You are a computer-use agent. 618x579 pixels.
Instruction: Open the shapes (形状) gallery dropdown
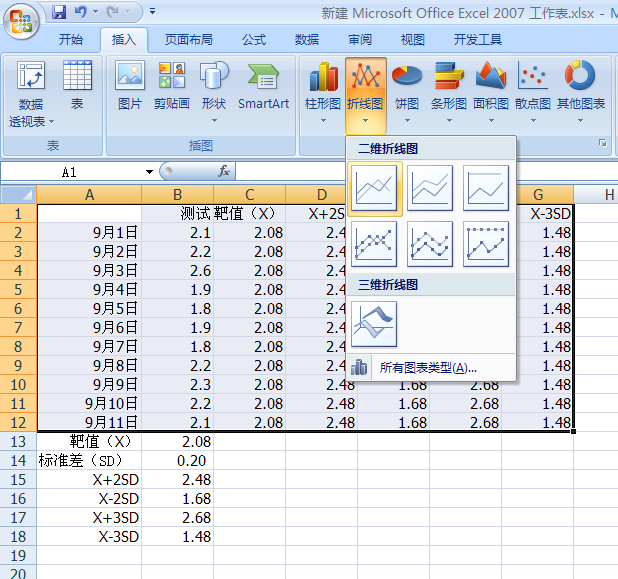(x=213, y=92)
